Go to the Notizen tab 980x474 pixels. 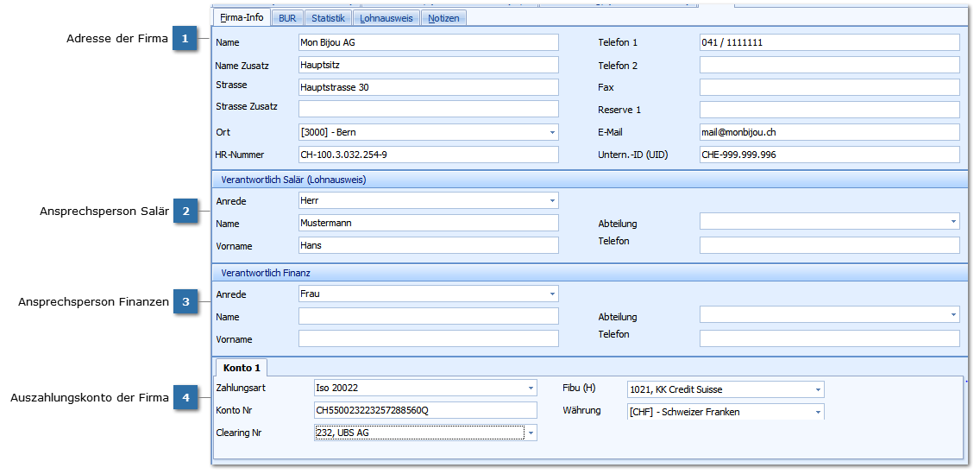pyautogui.click(x=444, y=18)
